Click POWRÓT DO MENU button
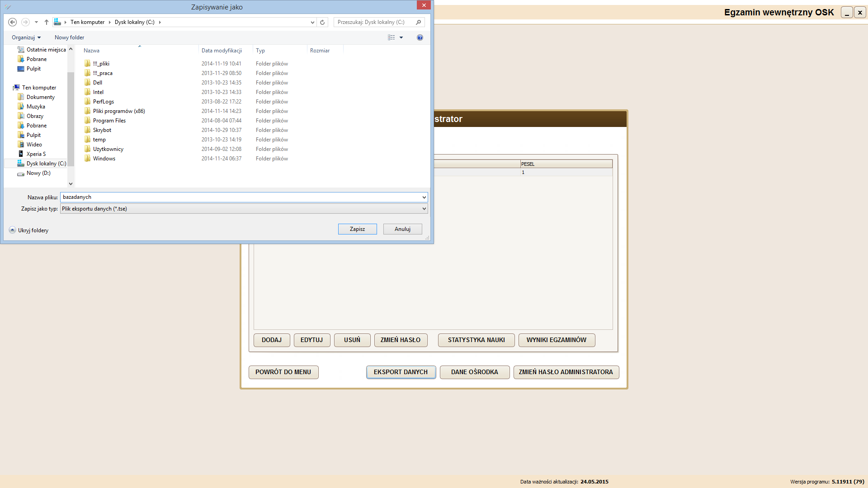Image resolution: width=868 pixels, height=488 pixels. [283, 372]
